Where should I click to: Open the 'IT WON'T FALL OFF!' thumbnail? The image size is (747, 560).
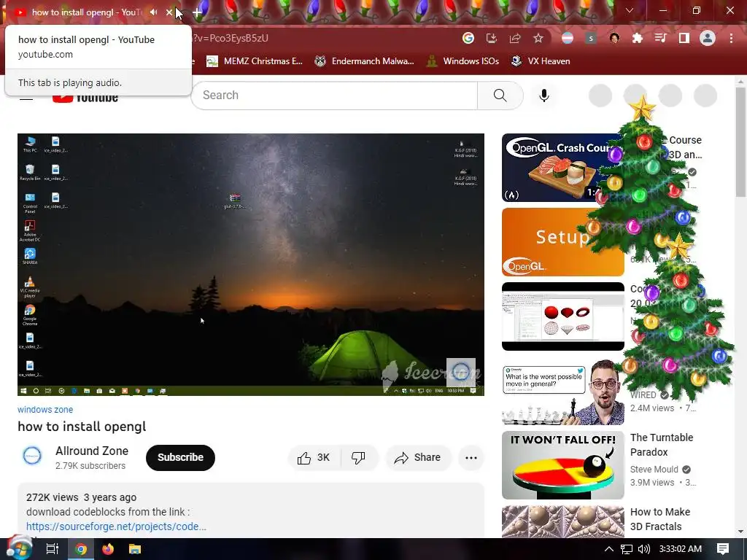click(562, 465)
